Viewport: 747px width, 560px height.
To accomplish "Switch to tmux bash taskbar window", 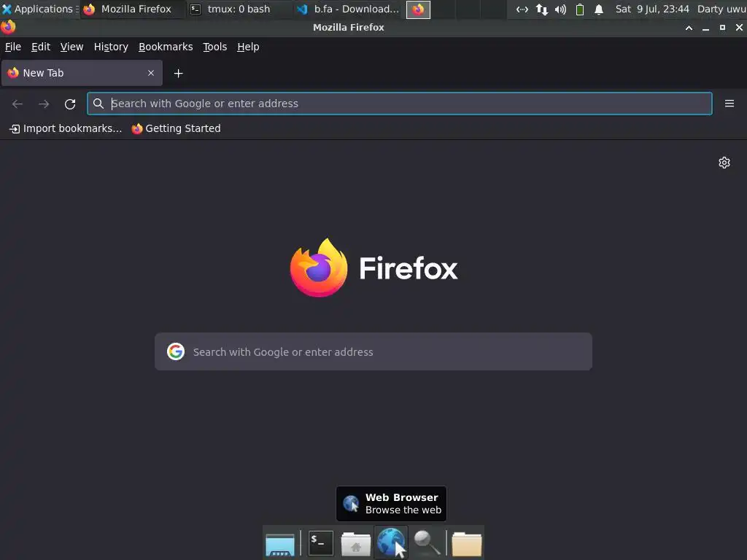I will (x=239, y=9).
